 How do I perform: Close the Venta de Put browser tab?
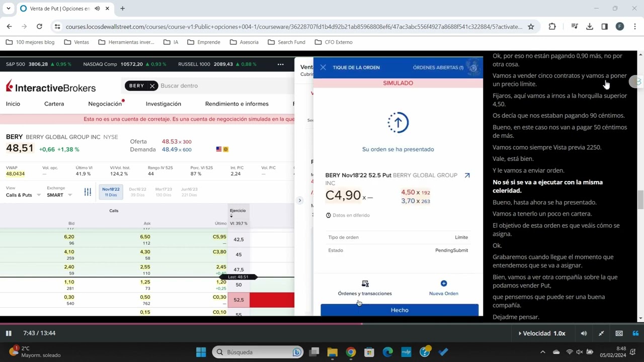(x=107, y=9)
